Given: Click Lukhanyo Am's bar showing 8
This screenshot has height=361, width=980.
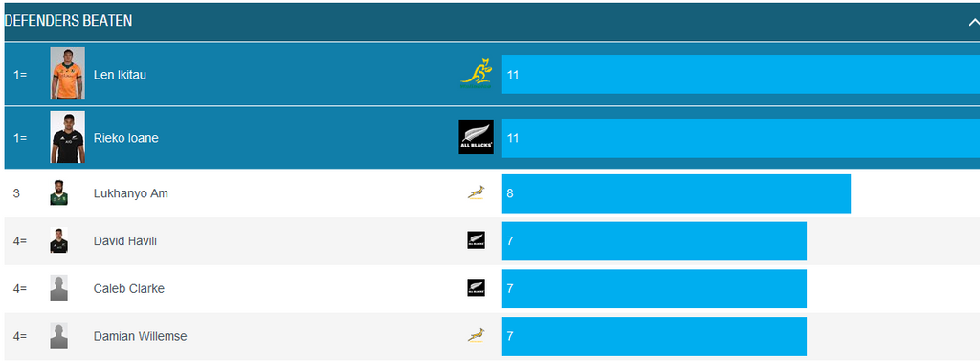Looking at the screenshot, I should click(x=677, y=193).
